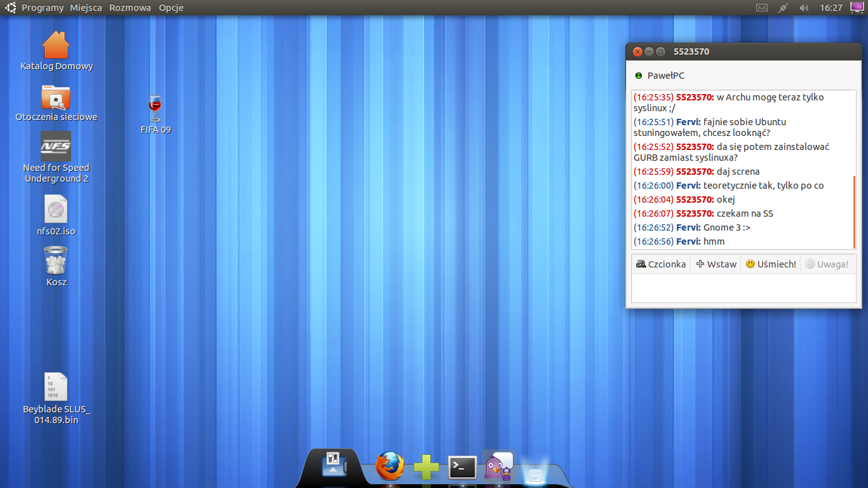Image resolution: width=868 pixels, height=488 pixels.
Task: Click the chat history scrollbar
Action: [x=854, y=212]
